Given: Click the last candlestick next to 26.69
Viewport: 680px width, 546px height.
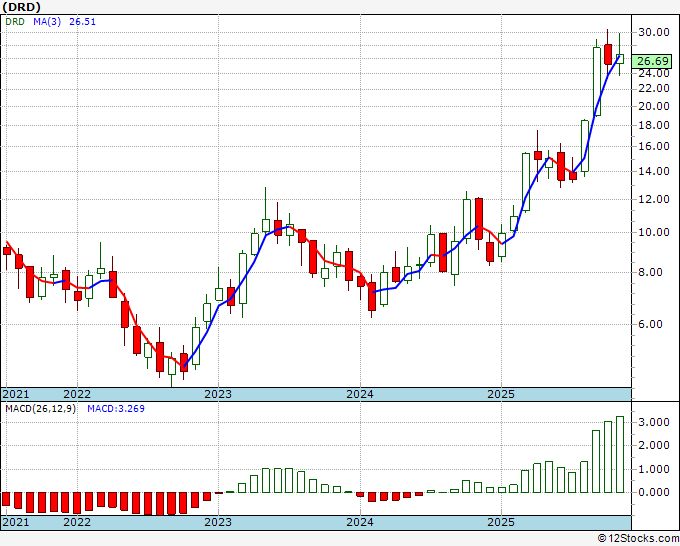Looking at the screenshot, I should pos(619,58).
